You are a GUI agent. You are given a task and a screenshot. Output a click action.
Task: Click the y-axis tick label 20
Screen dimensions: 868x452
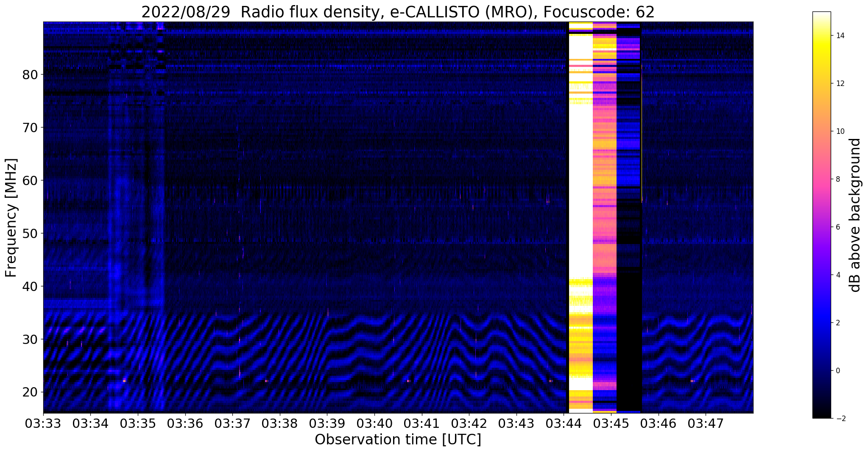[30, 392]
